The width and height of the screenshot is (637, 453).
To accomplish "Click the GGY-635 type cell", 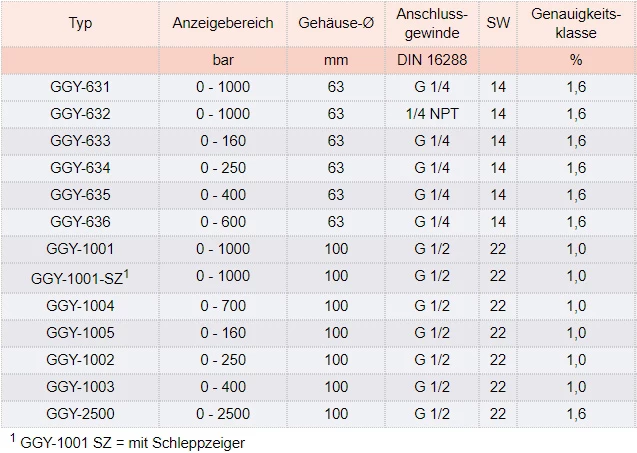I will (x=80, y=195).
